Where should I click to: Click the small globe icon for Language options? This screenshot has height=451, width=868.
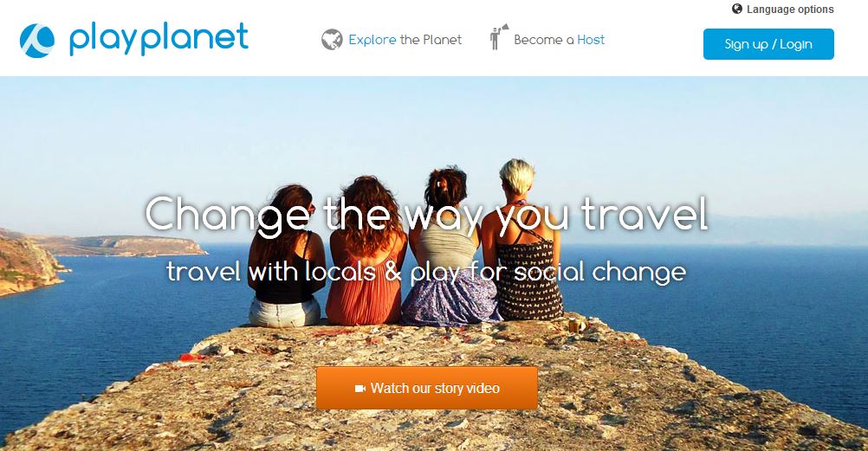pos(737,9)
